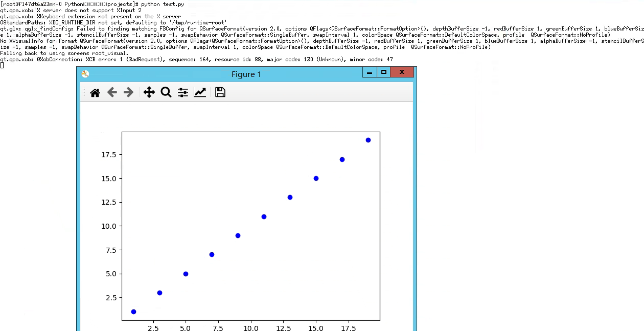Click the scatter point at x 5.0
The height and width of the screenshot is (331, 644).
[186, 274]
